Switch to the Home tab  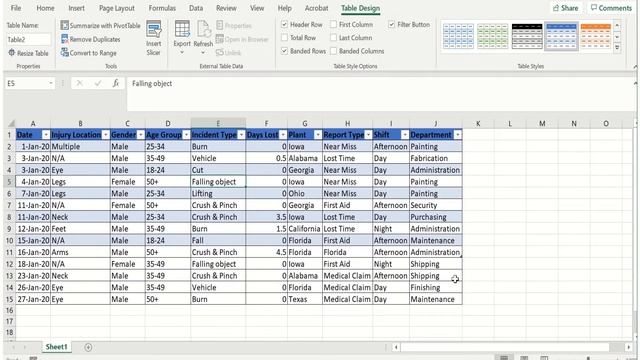(x=45, y=8)
